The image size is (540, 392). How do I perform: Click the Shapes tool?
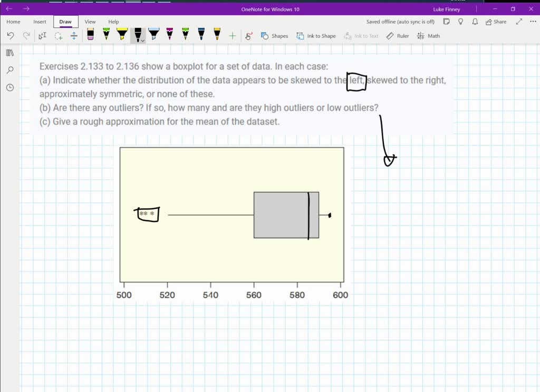coord(273,36)
